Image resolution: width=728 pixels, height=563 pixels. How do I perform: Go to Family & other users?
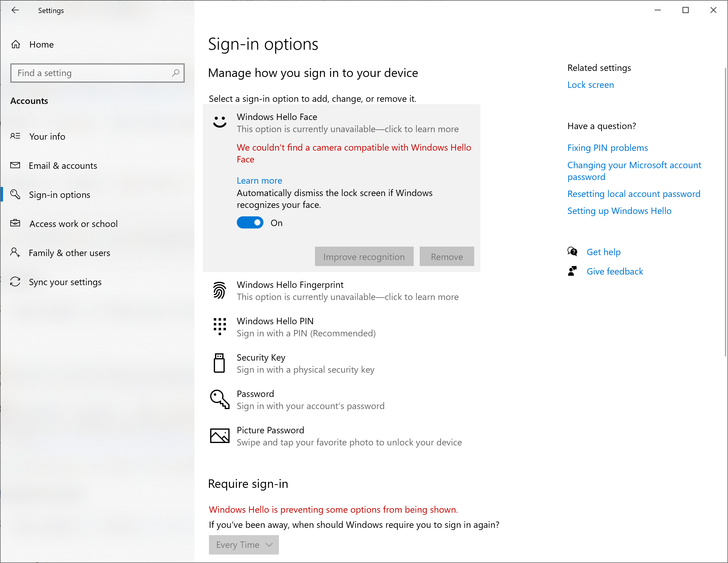pos(69,253)
